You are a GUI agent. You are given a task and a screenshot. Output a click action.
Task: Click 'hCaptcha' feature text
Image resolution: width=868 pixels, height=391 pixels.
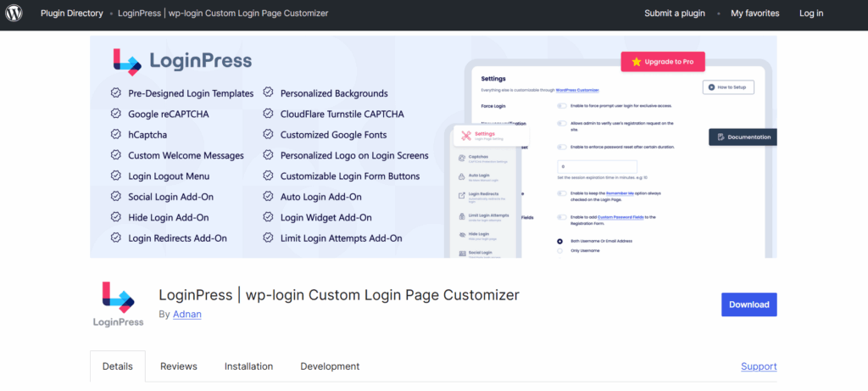pos(147,135)
